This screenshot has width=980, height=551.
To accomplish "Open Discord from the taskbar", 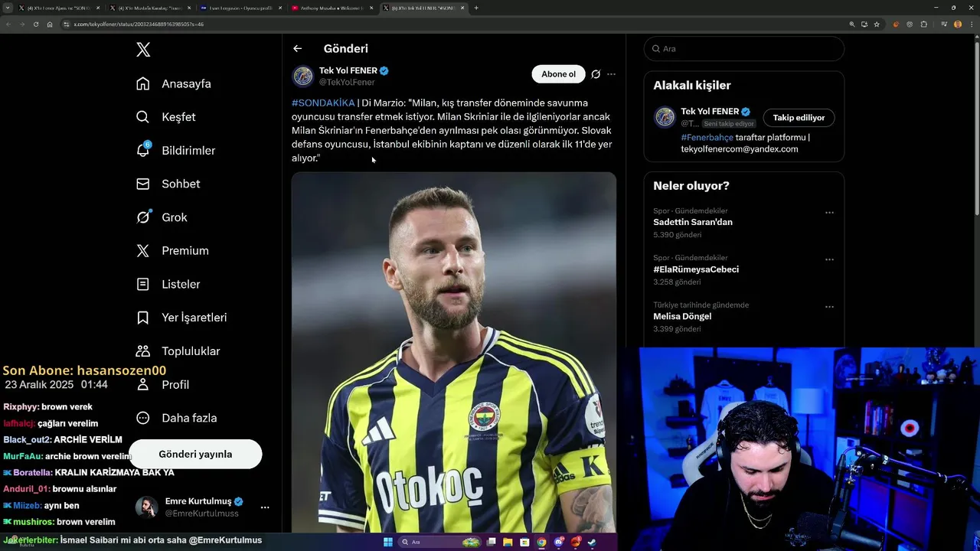I will (x=559, y=542).
